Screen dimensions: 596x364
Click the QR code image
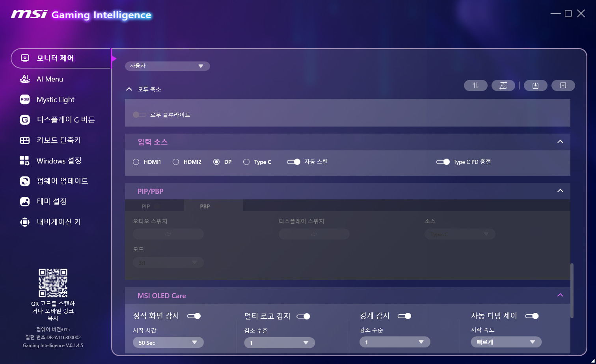click(53, 283)
